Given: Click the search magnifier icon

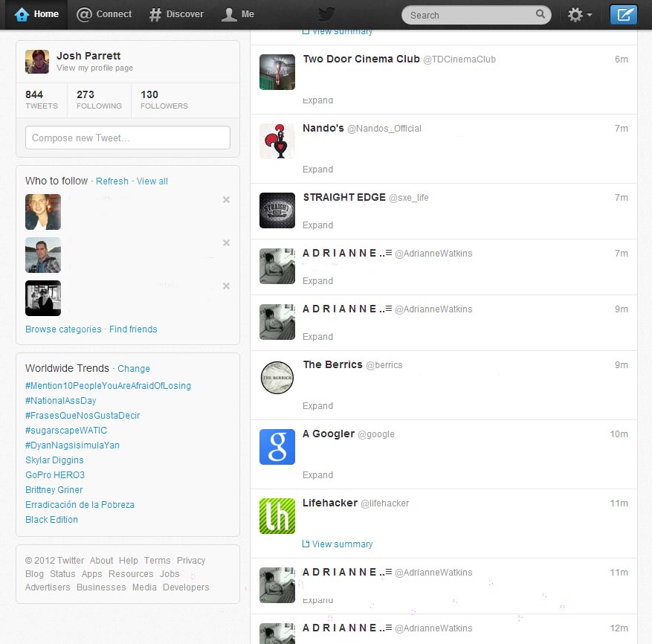Looking at the screenshot, I should pos(540,14).
